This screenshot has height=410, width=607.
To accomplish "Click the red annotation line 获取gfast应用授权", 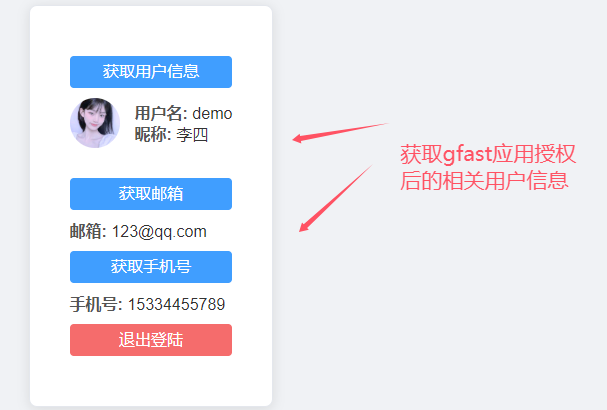I will coord(488,154).
